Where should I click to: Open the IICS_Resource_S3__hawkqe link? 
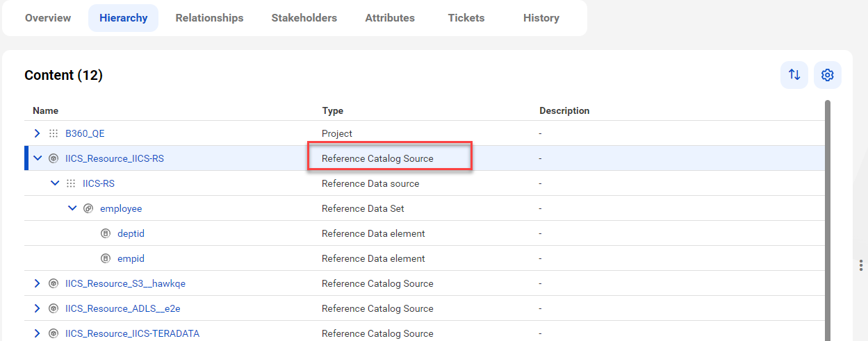click(x=125, y=283)
